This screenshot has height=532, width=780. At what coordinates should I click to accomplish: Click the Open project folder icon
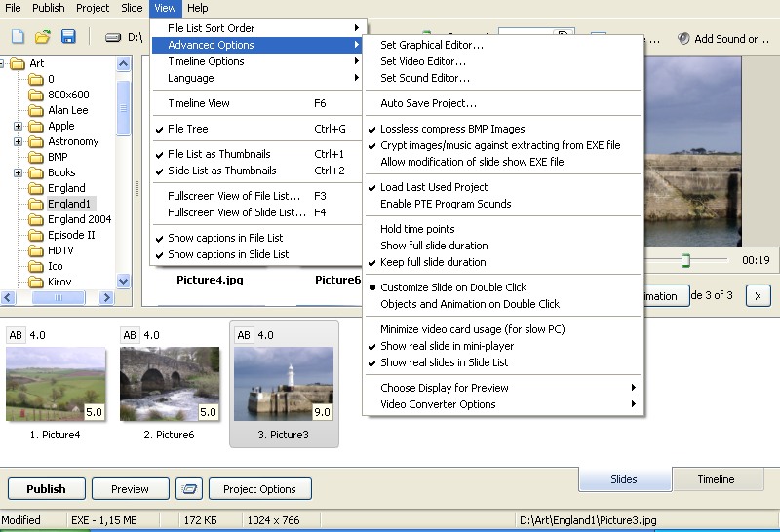43,37
